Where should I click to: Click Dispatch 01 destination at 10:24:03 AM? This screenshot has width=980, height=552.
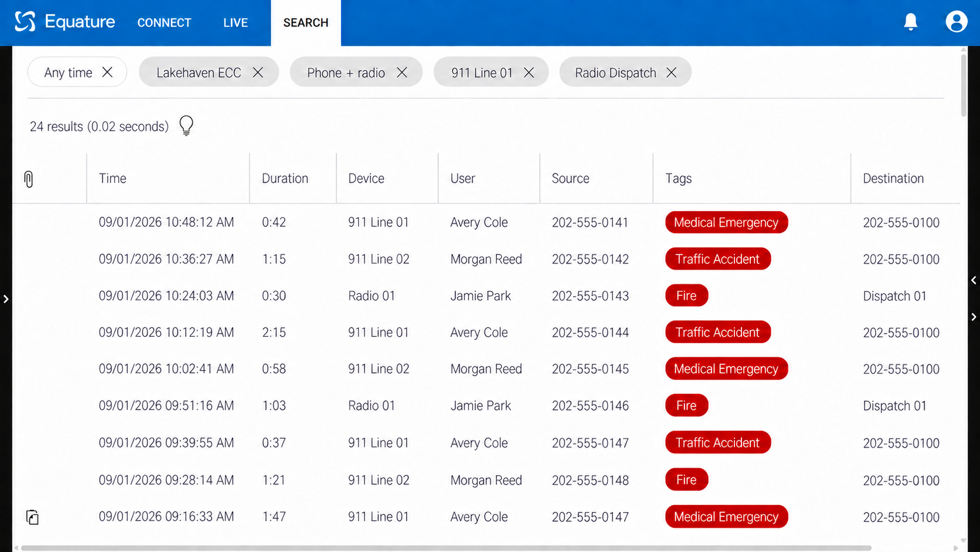(x=894, y=296)
